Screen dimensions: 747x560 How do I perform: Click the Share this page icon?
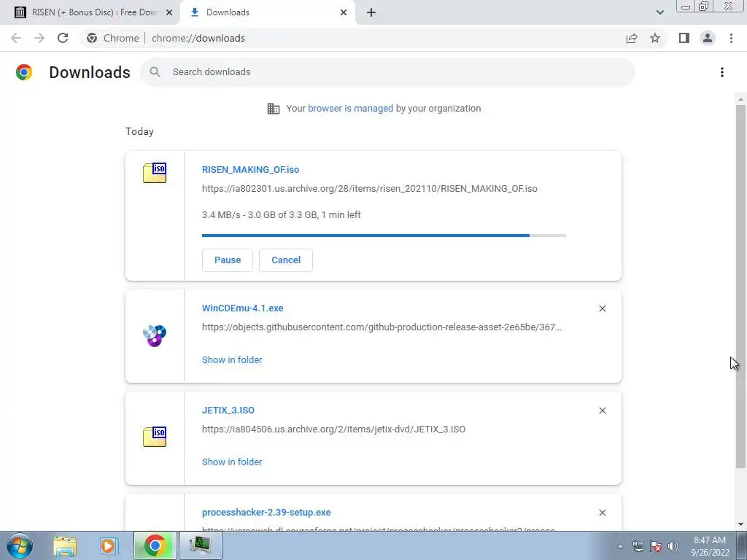point(632,38)
